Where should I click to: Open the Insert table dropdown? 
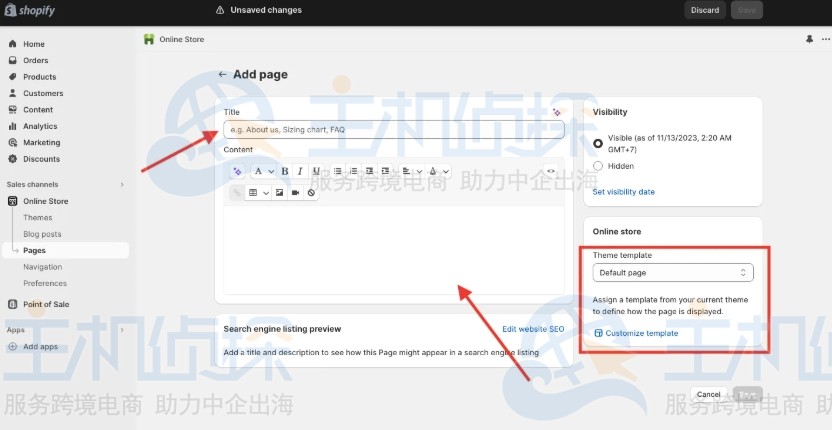(258, 193)
